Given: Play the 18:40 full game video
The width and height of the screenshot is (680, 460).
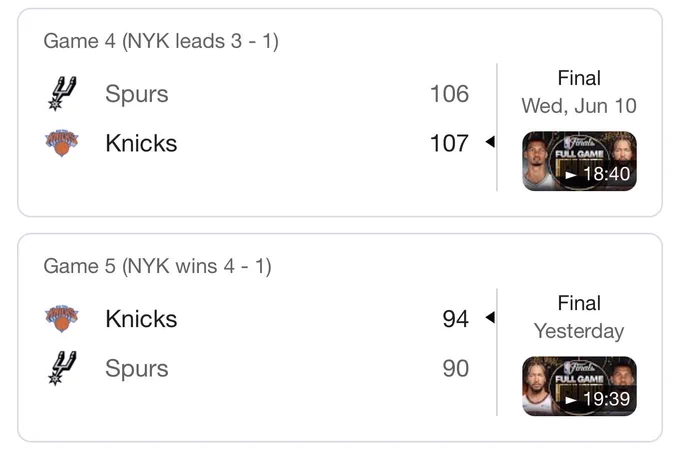Looking at the screenshot, I should [x=579, y=161].
